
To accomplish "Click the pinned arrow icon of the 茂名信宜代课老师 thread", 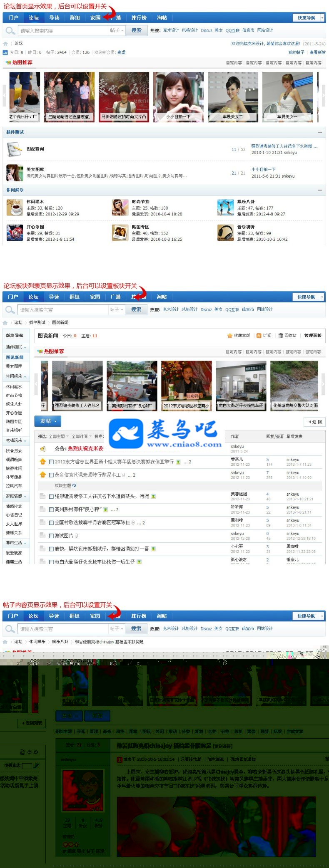I will (x=42, y=475).
